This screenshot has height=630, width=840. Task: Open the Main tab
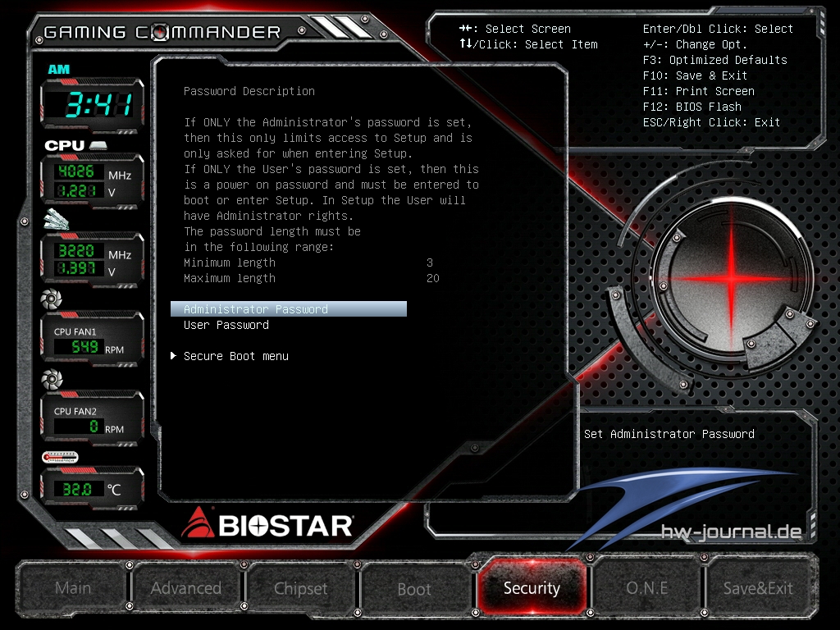73,587
